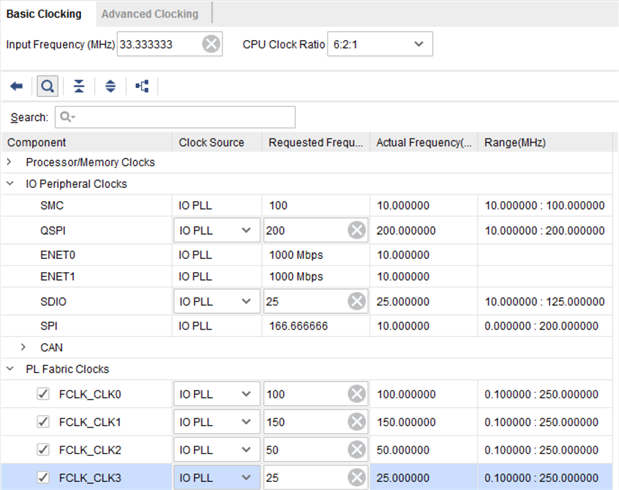Click the Expand All toolbar icon
Image resolution: width=619 pixels, height=490 pixels.
pyautogui.click(x=110, y=87)
